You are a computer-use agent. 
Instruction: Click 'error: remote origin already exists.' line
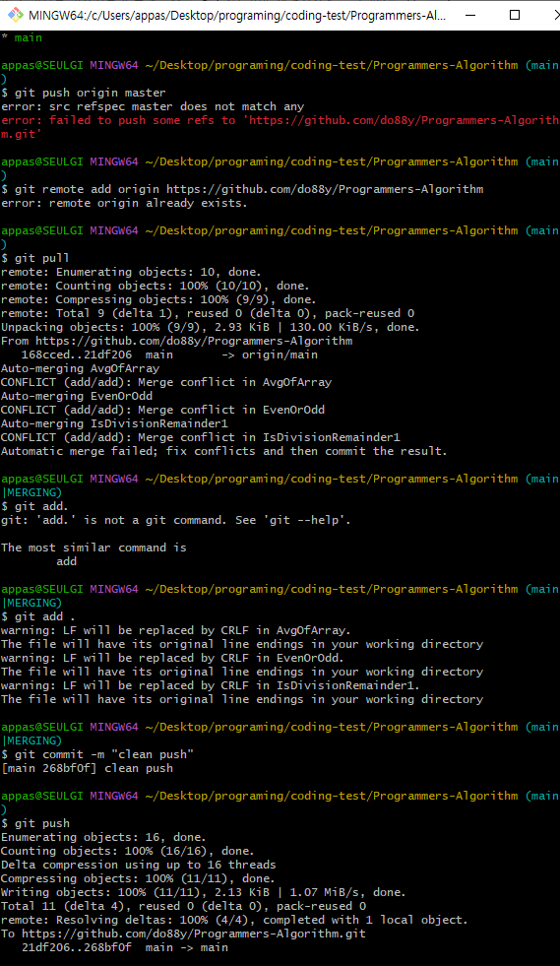point(124,203)
